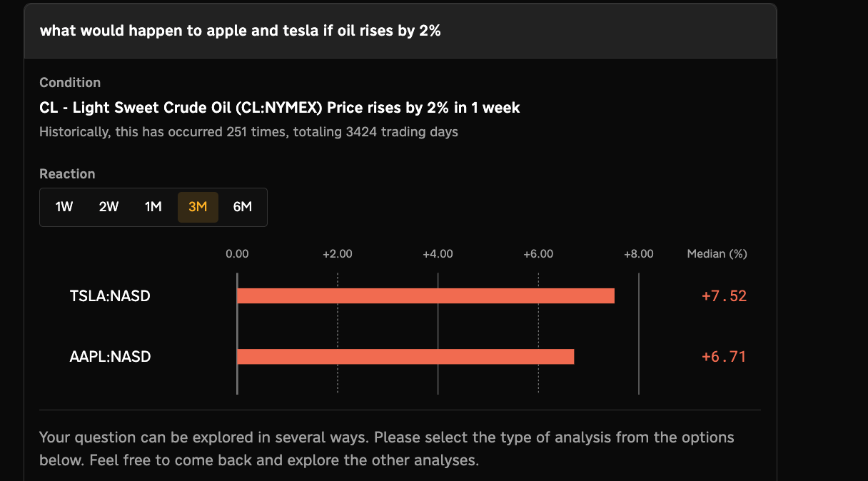
Task: Click the +7.52 median value
Action: pyautogui.click(x=724, y=295)
